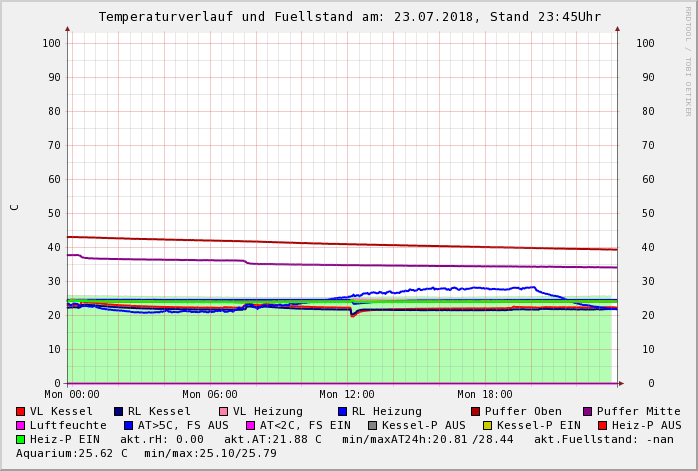Viewport: 698px width, 471px height.
Task: Click the AT<2C, FS EIN legend swatch
Action: pos(251,426)
